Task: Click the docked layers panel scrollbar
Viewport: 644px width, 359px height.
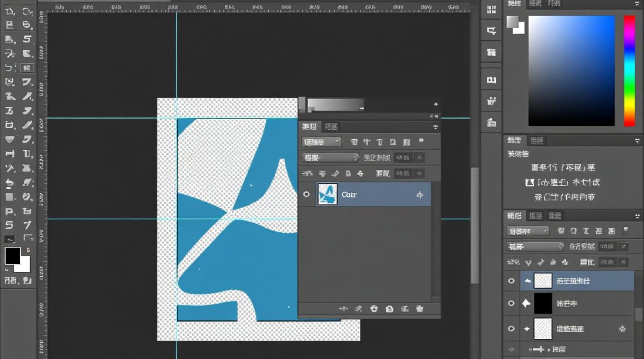Action: tap(638, 314)
